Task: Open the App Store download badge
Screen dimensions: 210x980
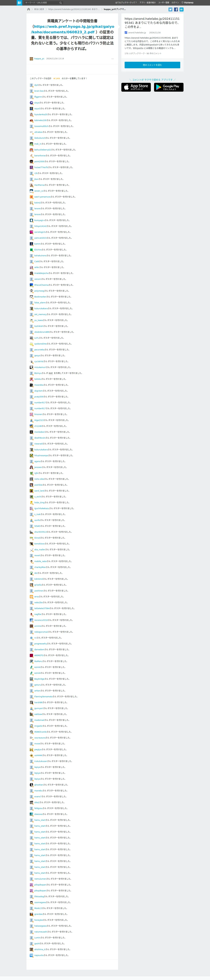Action: (136, 87)
